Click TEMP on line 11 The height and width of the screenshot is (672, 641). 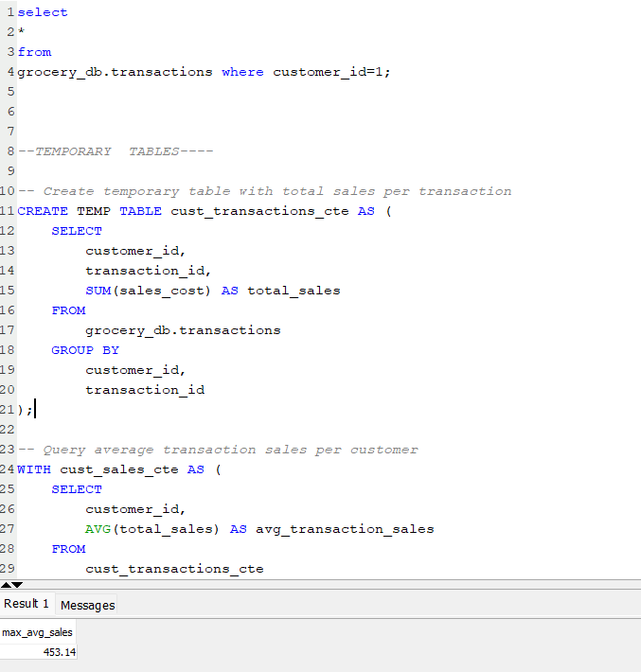(94, 211)
